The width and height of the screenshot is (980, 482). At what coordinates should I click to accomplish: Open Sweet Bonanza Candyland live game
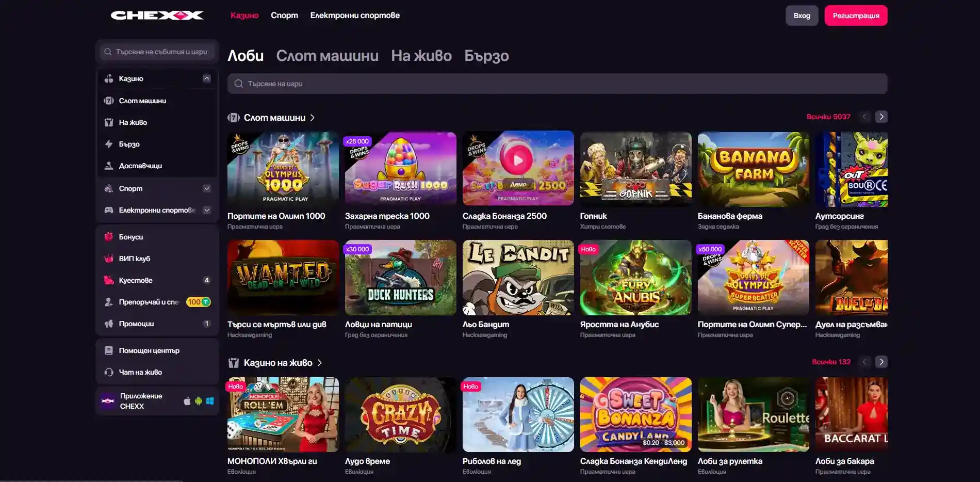point(636,415)
